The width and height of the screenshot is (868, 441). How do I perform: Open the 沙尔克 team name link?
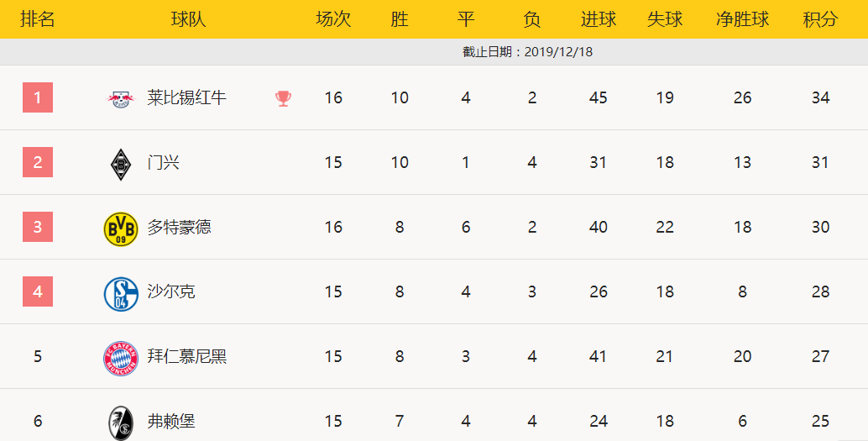tap(171, 291)
